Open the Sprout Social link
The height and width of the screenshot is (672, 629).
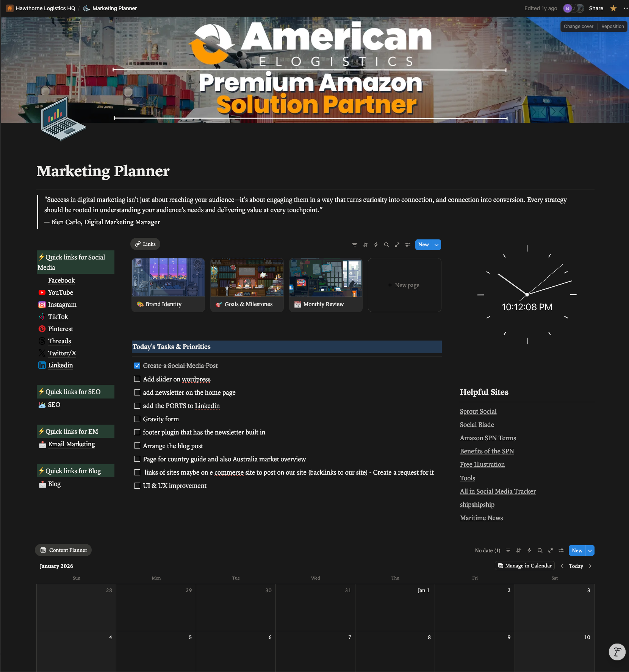click(478, 411)
